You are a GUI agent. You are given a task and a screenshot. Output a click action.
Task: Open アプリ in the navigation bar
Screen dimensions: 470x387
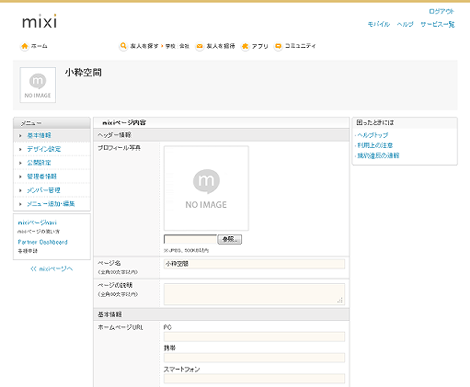[x=260, y=46]
